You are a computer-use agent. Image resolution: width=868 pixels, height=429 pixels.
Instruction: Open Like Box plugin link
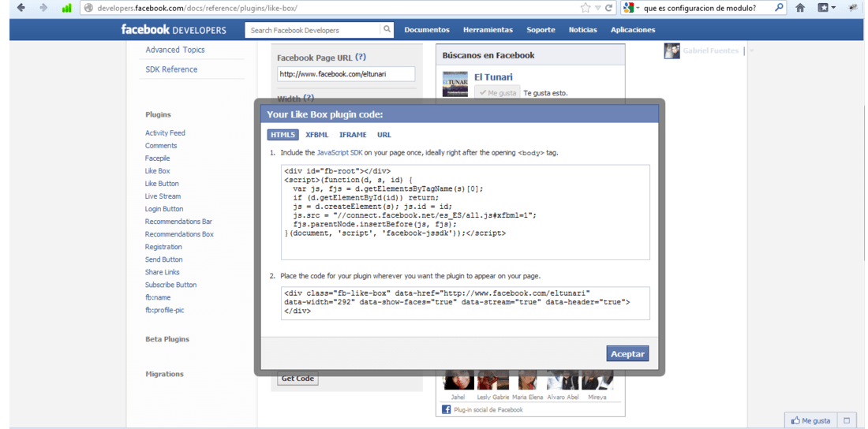click(157, 171)
